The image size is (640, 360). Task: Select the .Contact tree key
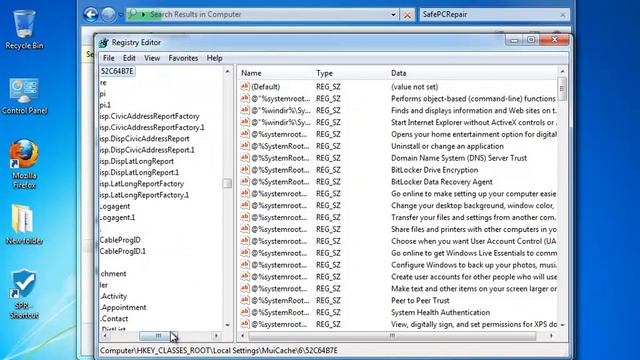[x=114, y=318]
